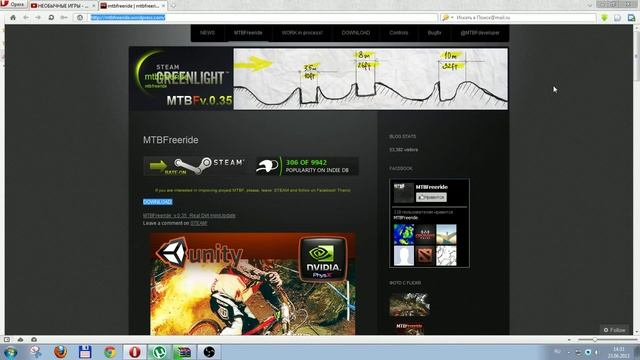640x360 pixels.
Task: Open the NEWS page menu item
Action: 207,33
